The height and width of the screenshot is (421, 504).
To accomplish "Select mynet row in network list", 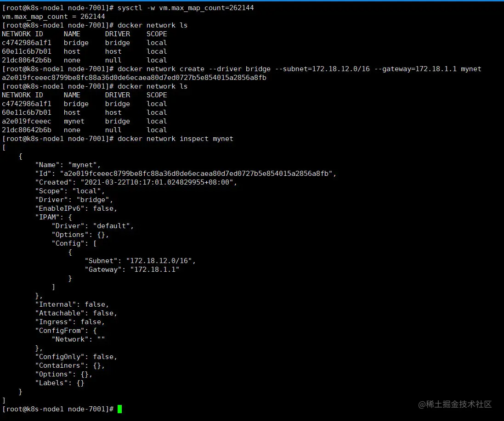I will pos(84,121).
